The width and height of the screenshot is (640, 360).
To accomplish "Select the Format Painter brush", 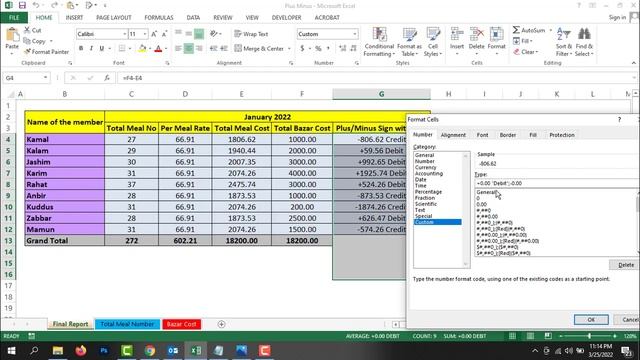I will [46, 52].
